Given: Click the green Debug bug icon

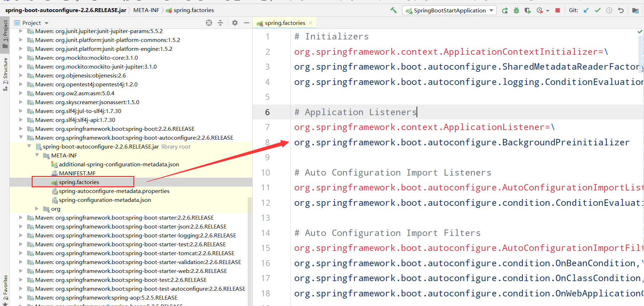Looking at the screenshot, I should [516, 10].
